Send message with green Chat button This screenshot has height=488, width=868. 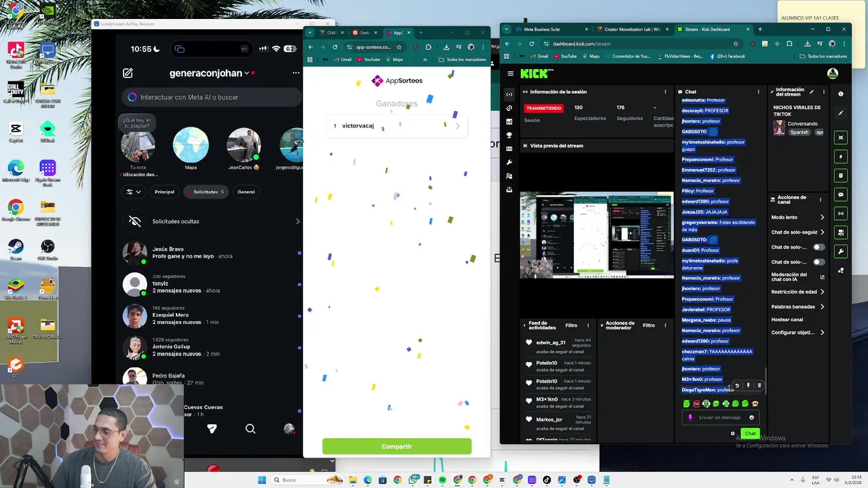[x=749, y=433]
